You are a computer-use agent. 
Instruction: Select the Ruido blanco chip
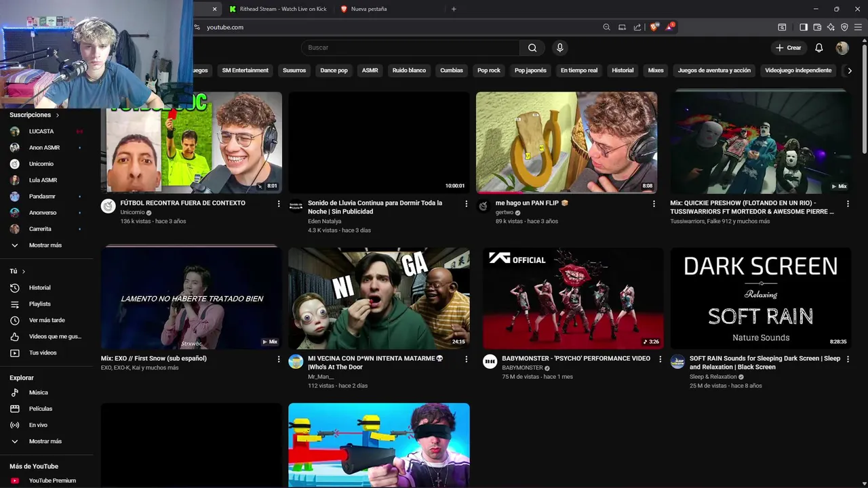(409, 70)
